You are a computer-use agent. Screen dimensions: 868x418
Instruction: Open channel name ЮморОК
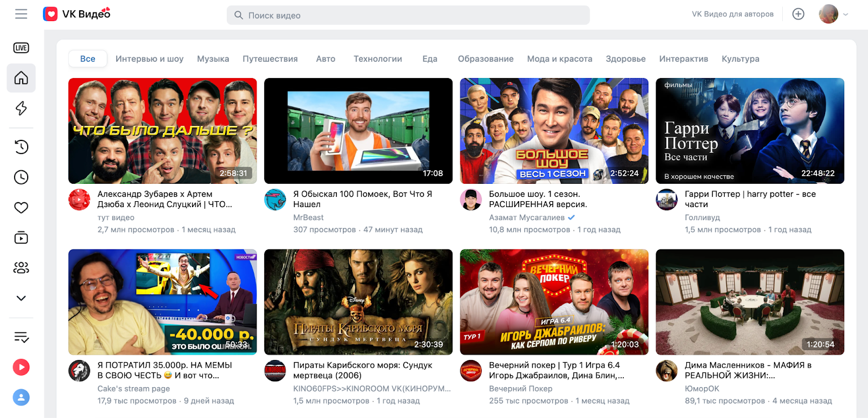pos(702,389)
